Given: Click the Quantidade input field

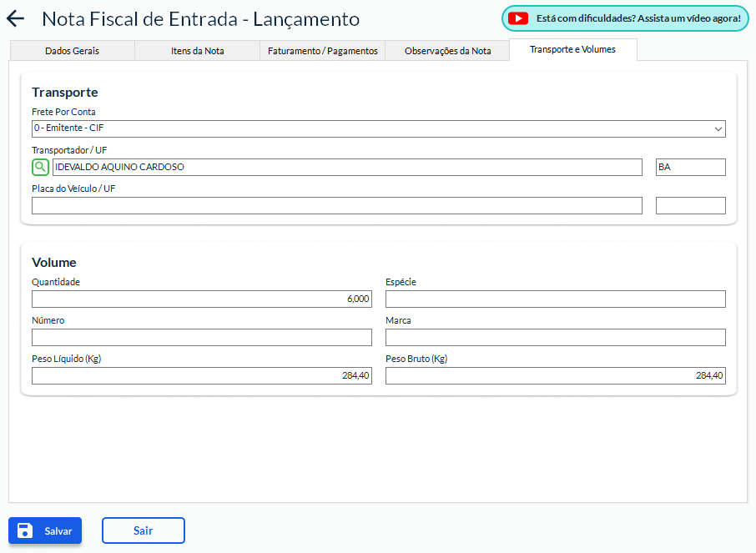Looking at the screenshot, I should (x=201, y=299).
